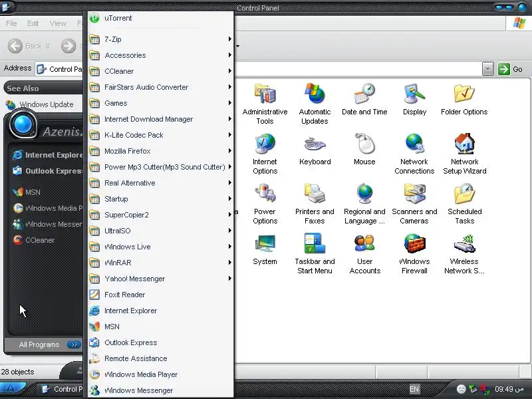Viewport: 532px width, 399px height.
Task: Open Network Connections icon
Action: (414, 154)
